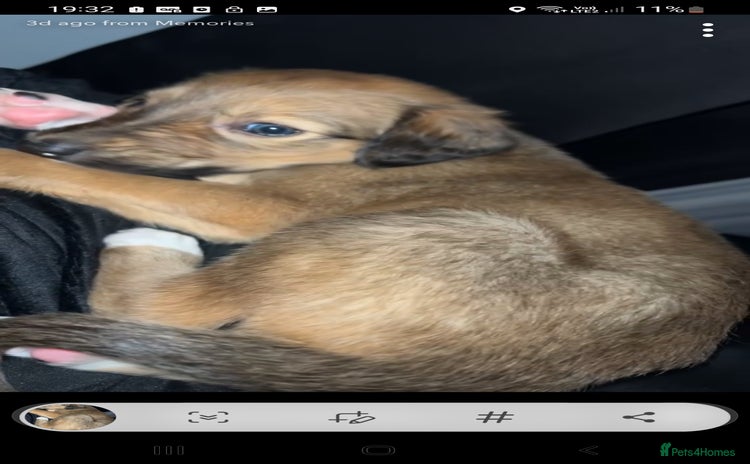Viewport: 750px width, 464px height.
Task: Tap the crop and edit screenshot icon
Action: pyautogui.click(x=352, y=417)
